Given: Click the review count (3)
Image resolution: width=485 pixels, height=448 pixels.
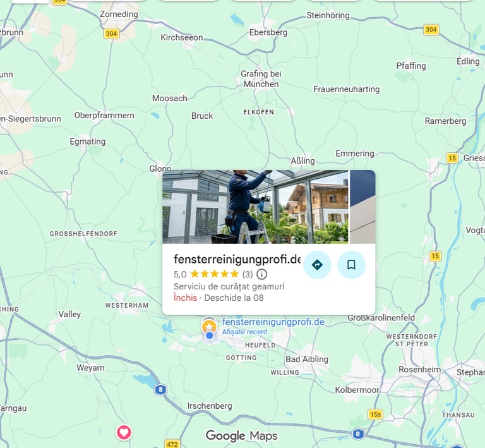Looking at the screenshot, I should click(248, 274).
